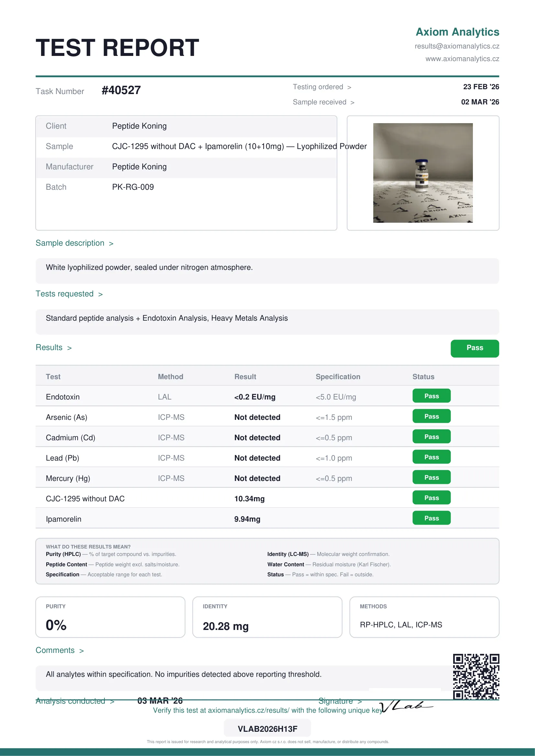The image size is (535, 756).
Task: Click the QR code image
Action: coord(476,676)
